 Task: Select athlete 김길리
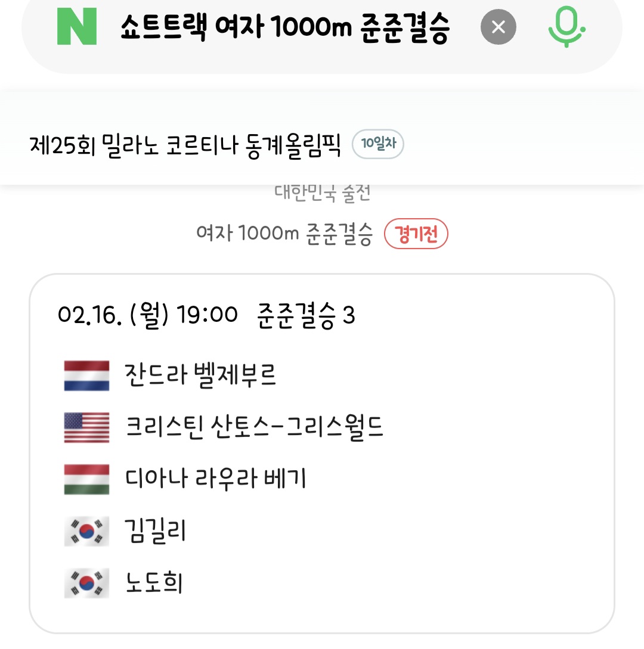[x=155, y=531]
